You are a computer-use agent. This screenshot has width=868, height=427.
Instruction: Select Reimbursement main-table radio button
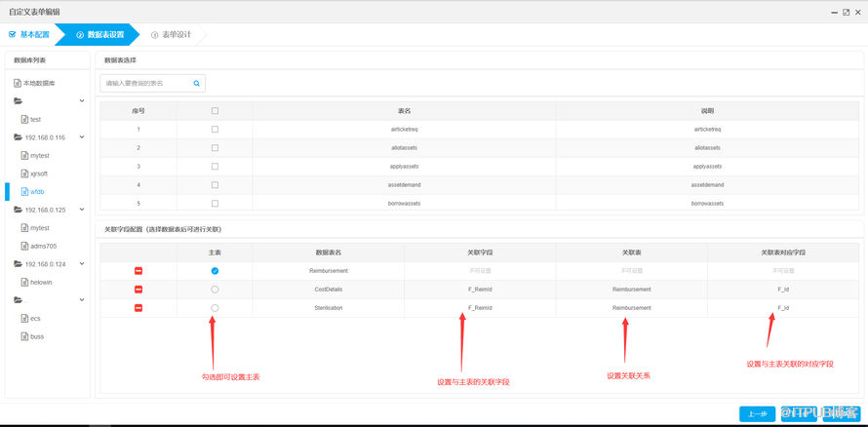coord(215,271)
